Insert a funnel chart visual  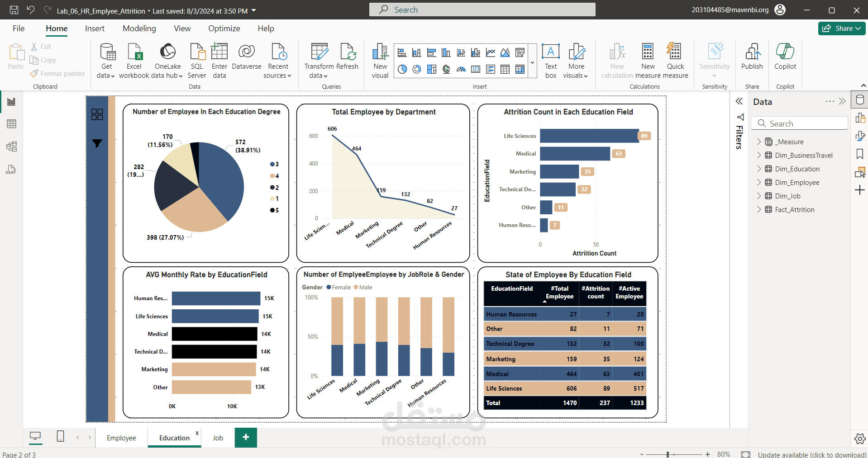pyautogui.click(x=520, y=53)
